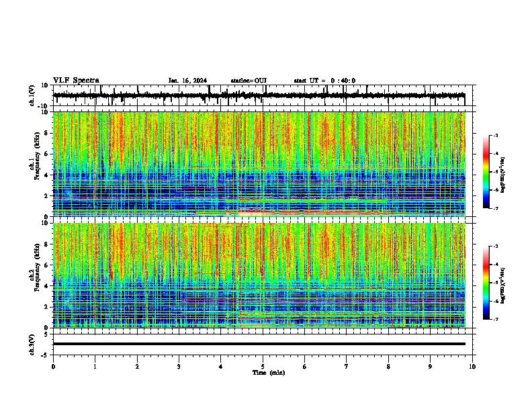Click the "start UT = 0 :40: 0" text
532x411 pixels.
point(324,81)
